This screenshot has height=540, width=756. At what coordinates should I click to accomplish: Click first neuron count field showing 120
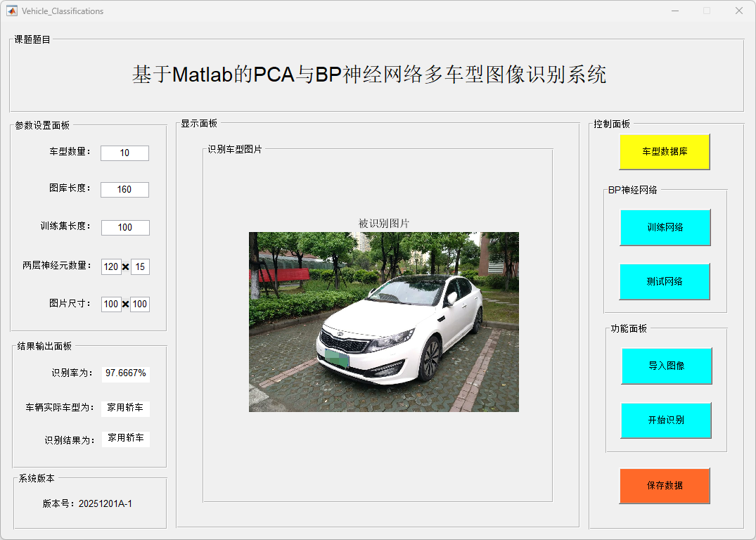(111, 267)
